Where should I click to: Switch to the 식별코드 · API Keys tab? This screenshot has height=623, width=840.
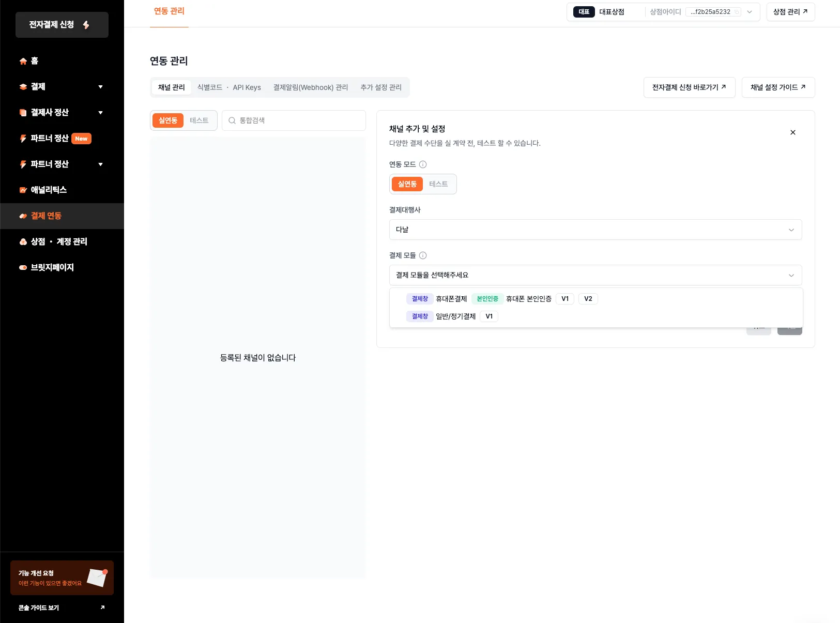pyautogui.click(x=229, y=87)
